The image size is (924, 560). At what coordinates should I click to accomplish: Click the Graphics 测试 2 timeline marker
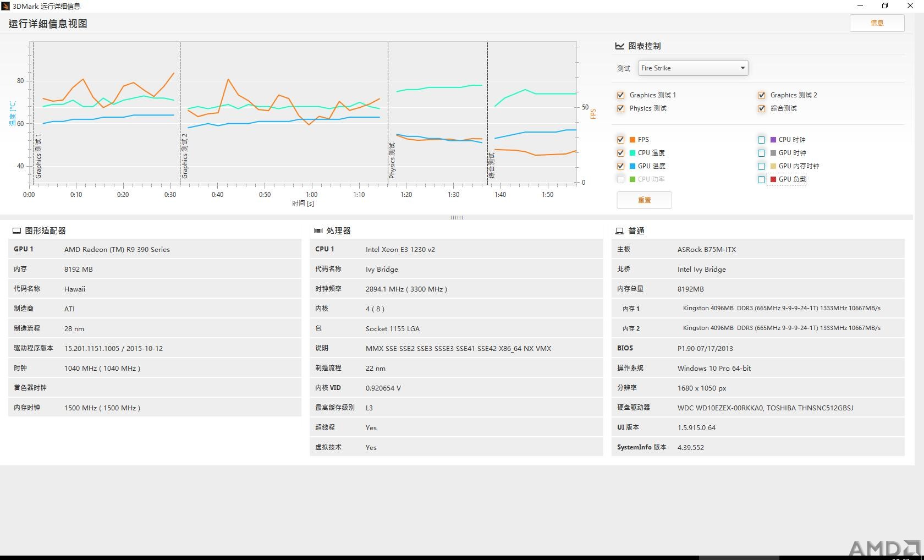pyautogui.click(x=185, y=156)
